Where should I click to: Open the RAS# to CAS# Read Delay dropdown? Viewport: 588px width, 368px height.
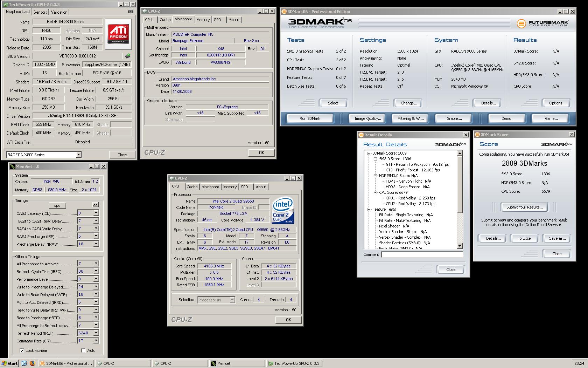tap(96, 221)
